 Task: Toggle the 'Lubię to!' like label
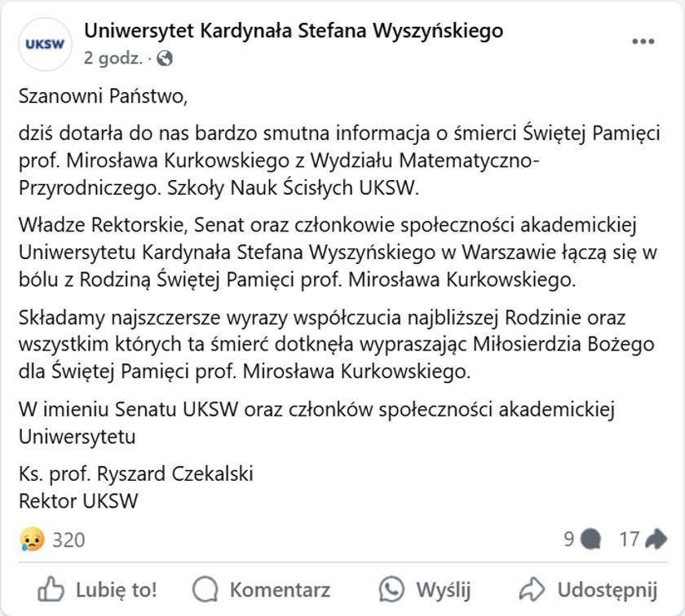point(116,590)
